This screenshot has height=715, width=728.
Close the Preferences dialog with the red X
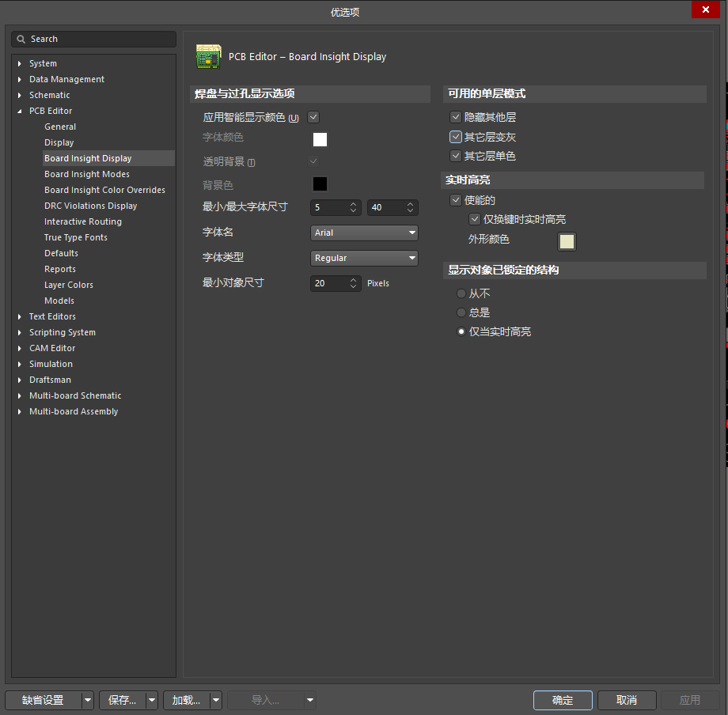coord(705,9)
